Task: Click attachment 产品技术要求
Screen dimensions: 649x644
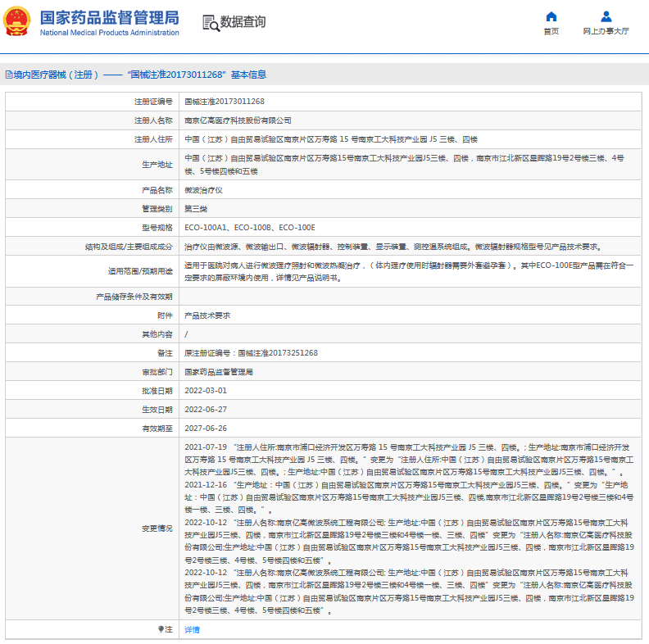Action: pos(207,315)
